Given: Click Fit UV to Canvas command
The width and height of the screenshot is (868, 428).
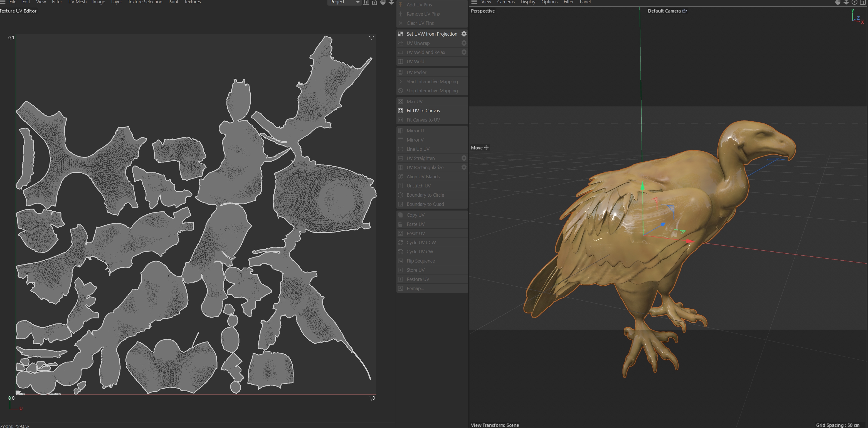Looking at the screenshot, I should pos(423,111).
